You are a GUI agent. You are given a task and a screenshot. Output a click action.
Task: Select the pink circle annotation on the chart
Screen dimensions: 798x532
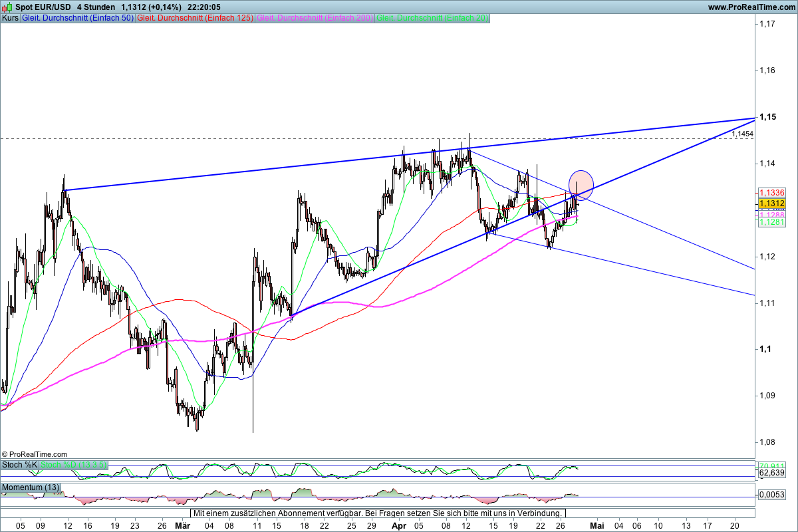coord(581,186)
